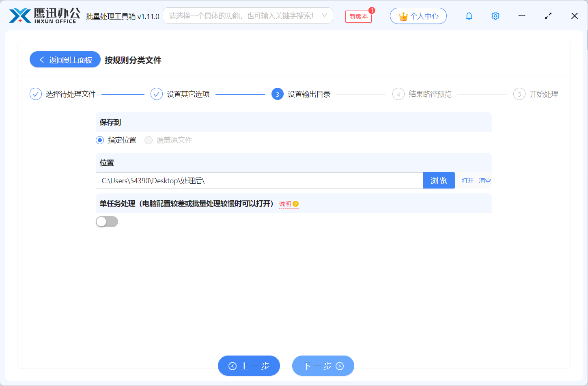Open the notification bell
This screenshot has width=588, height=386.
click(469, 16)
